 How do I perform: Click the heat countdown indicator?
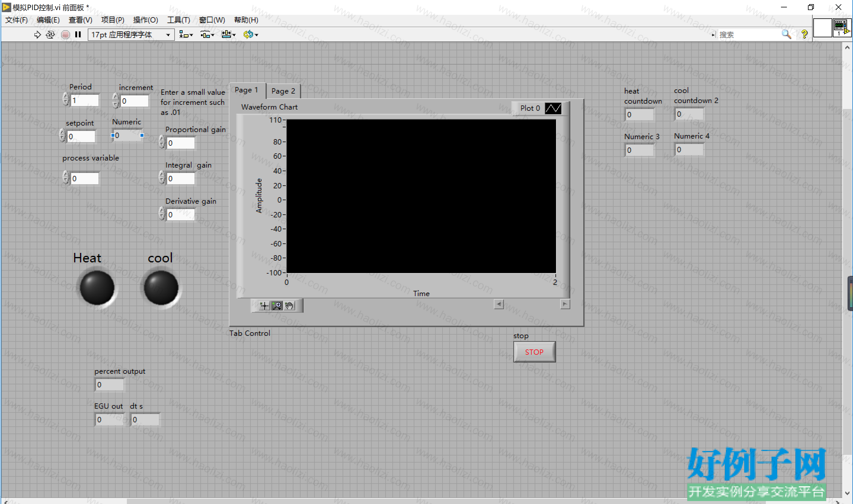pos(639,115)
